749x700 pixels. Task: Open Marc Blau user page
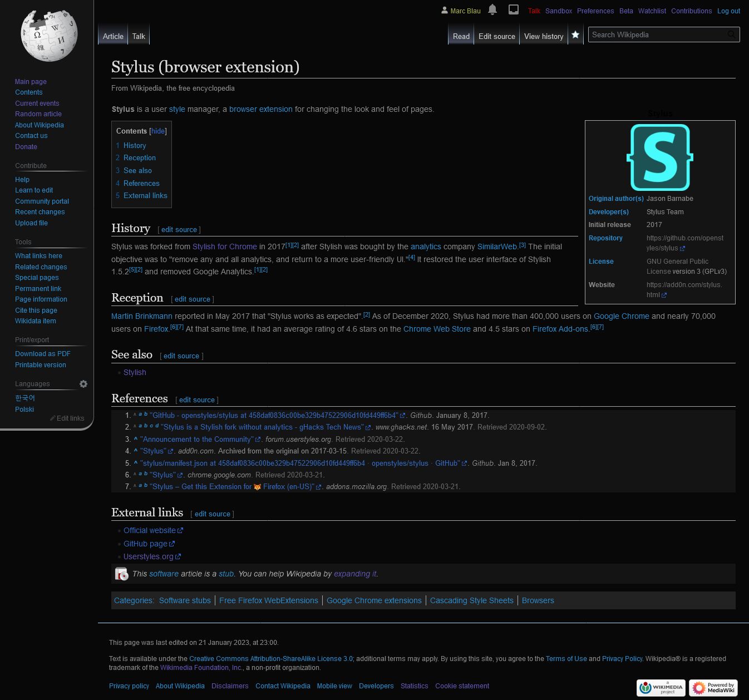pos(465,11)
